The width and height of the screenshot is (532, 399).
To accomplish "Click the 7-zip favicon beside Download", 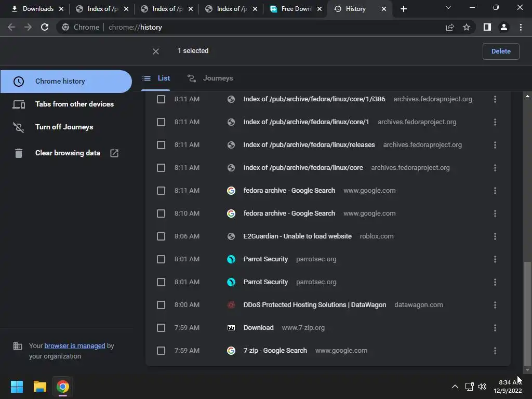I will pos(231,328).
